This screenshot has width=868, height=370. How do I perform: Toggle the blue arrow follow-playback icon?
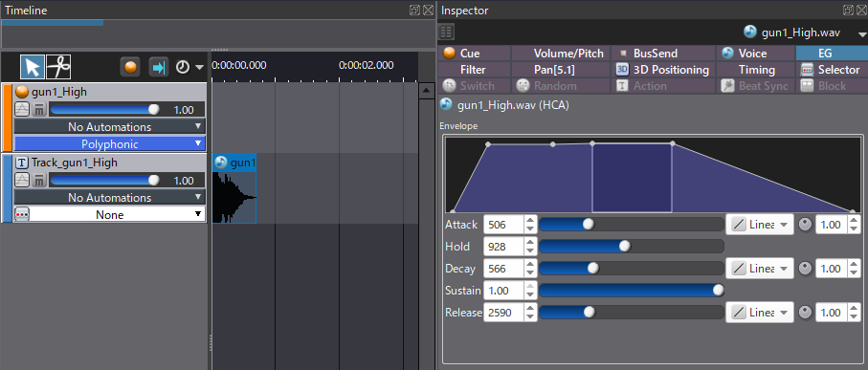tap(158, 67)
